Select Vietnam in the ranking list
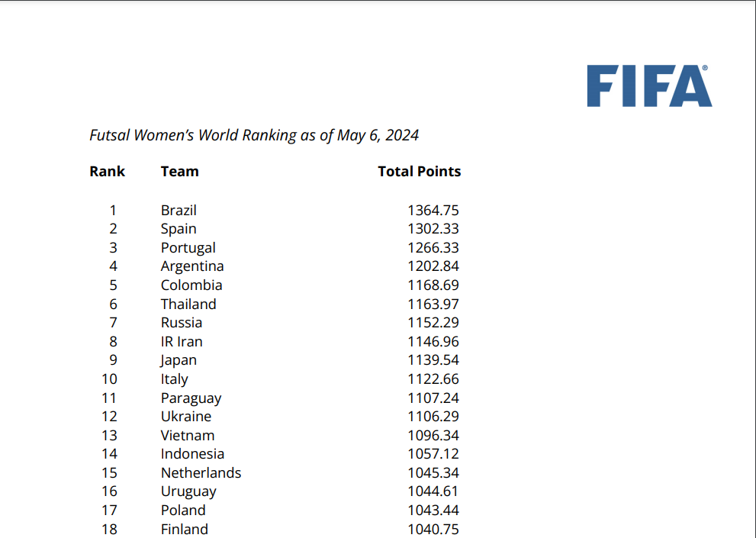This screenshot has height=538, width=756. click(188, 436)
